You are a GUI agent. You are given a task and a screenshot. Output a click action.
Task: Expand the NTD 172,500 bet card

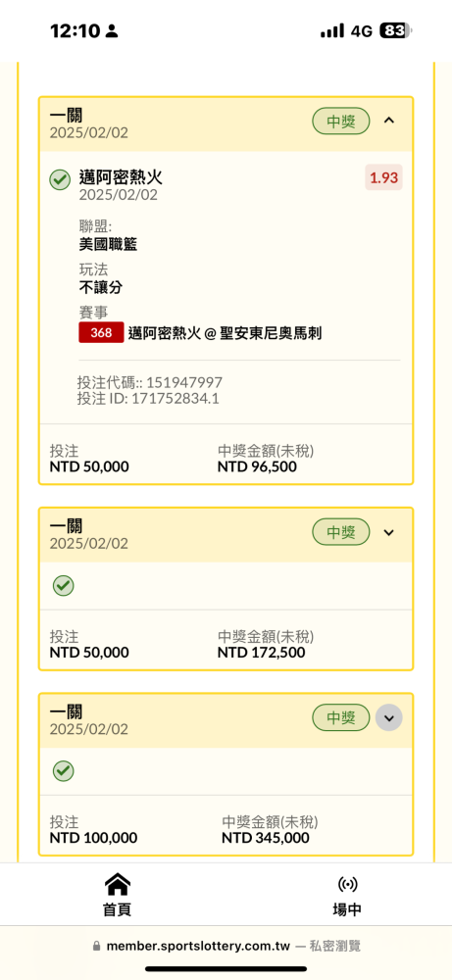click(x=389, y=532)
